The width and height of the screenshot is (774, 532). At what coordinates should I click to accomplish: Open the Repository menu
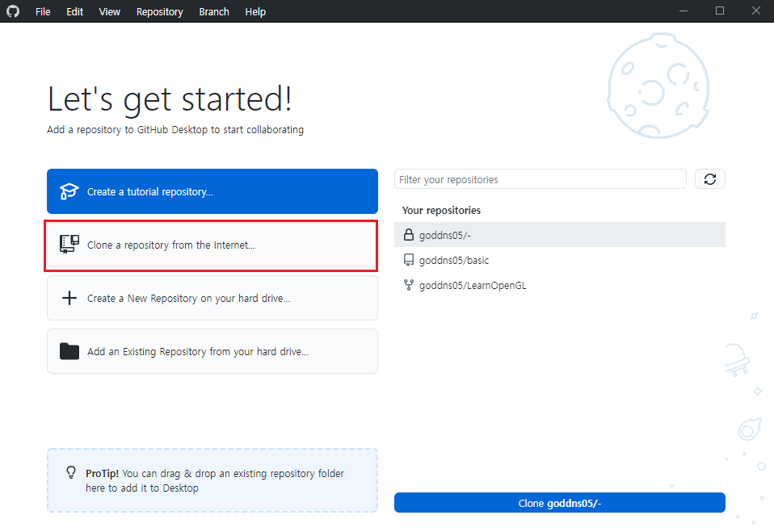tap(159, 12)
